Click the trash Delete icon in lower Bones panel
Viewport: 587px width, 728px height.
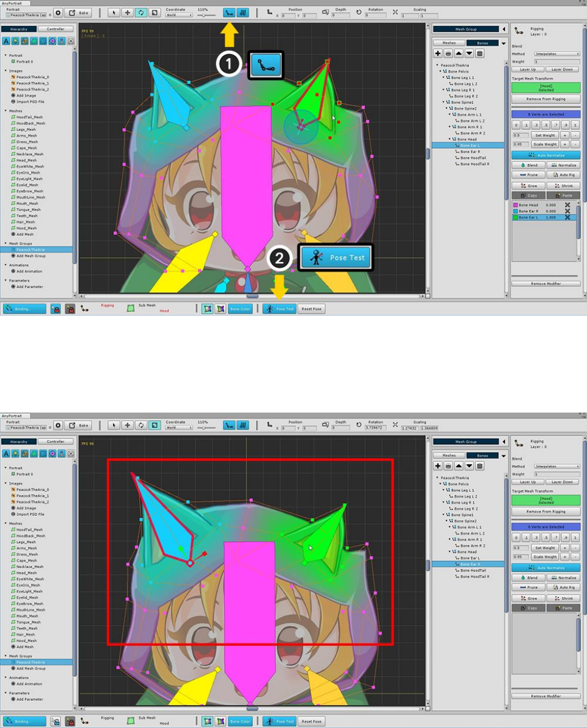(479, 466)
